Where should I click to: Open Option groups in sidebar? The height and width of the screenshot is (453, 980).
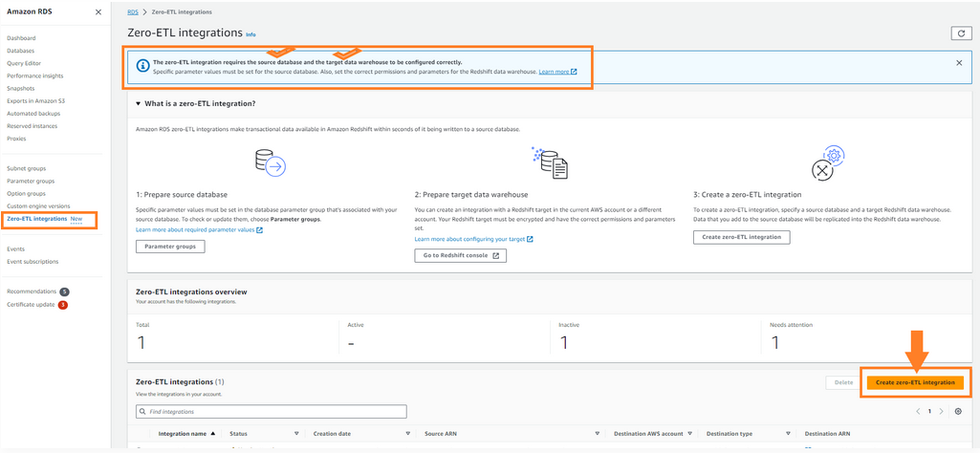point(26,193)
